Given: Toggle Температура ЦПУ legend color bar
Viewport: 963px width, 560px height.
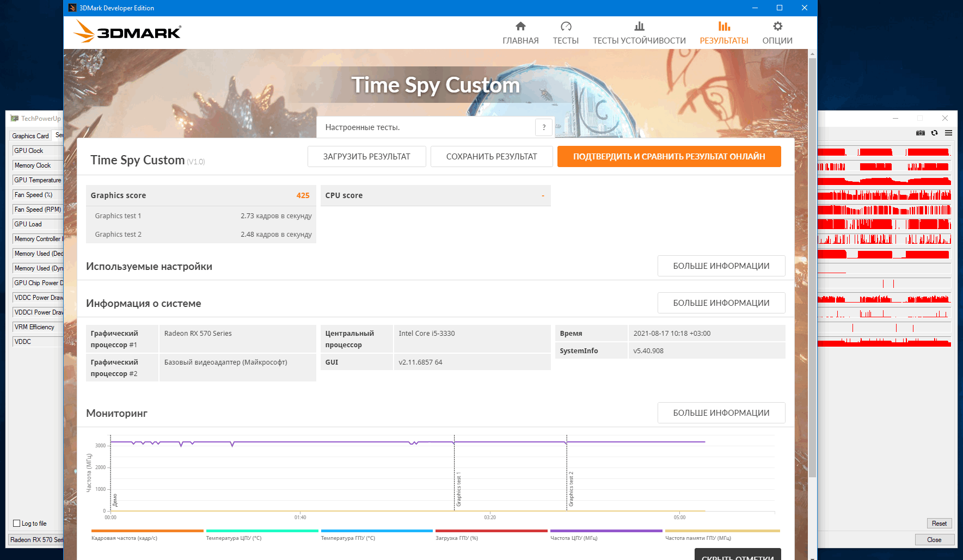Looking at the screenshot, I should tap(262, 531).
